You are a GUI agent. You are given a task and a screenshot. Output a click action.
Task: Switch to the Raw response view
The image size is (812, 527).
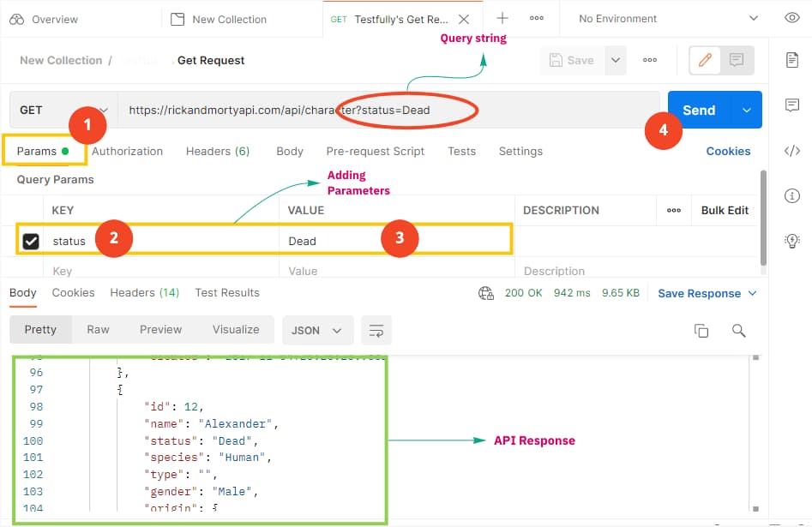(x=98, y=329)
